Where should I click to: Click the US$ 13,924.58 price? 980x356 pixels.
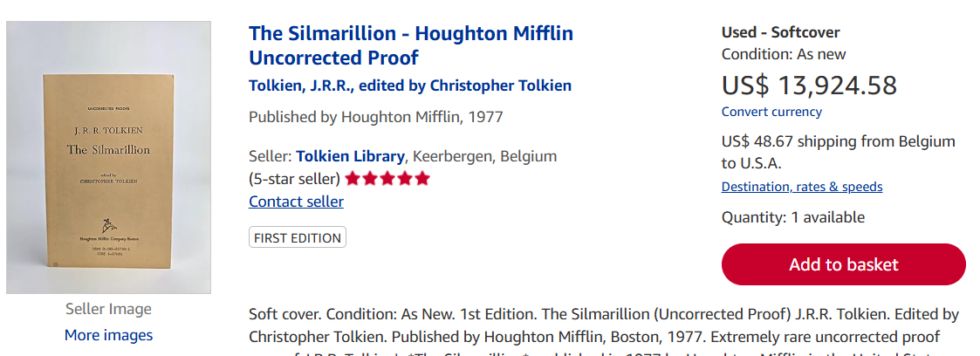809,86
